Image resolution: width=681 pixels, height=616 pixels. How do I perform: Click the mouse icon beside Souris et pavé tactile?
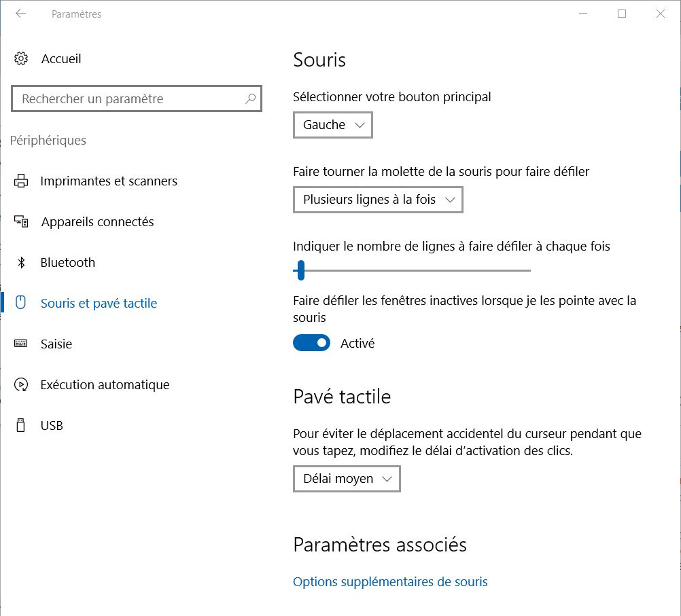click(x=21, y=304)
